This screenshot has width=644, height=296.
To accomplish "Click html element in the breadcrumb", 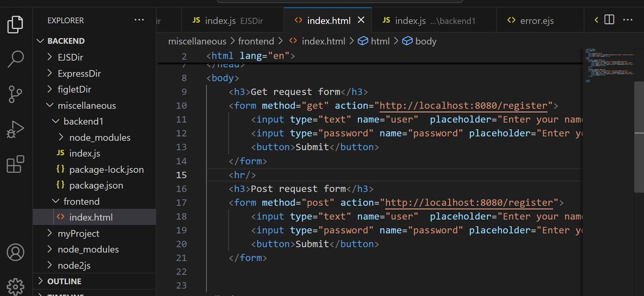I will click(x=380, y=41).
